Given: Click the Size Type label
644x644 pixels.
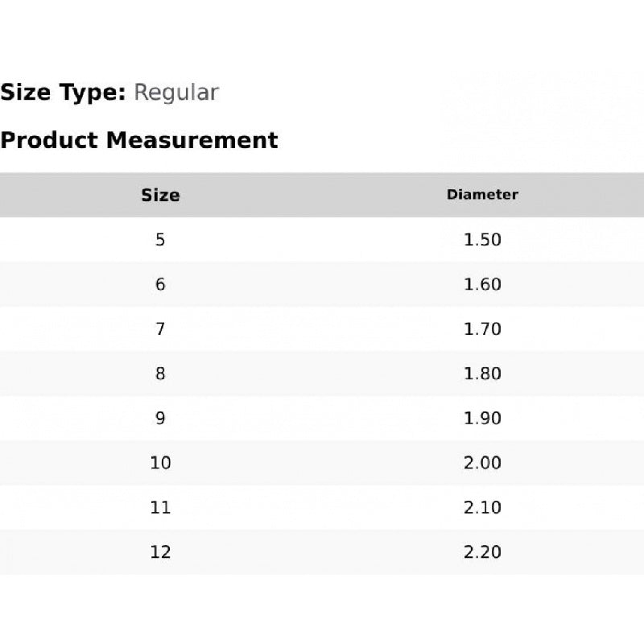Looking at the screenshot, I should point(63,93).
